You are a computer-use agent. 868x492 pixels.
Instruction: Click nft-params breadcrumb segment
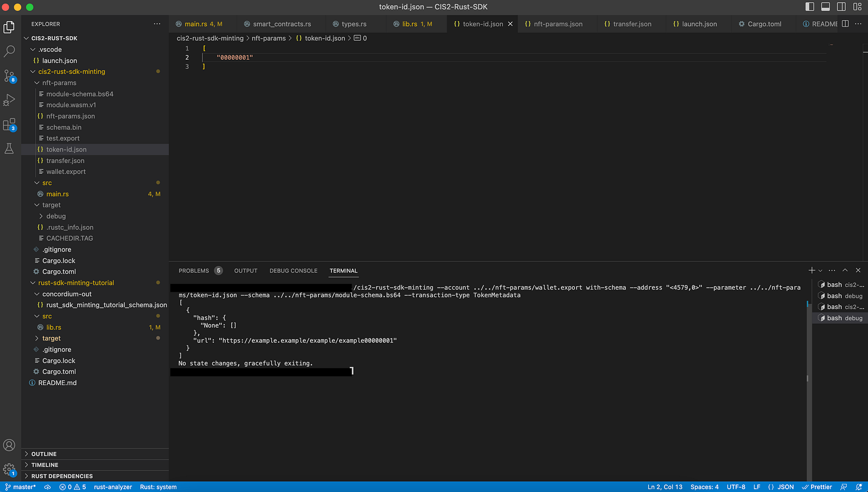(x=269, y=39)
